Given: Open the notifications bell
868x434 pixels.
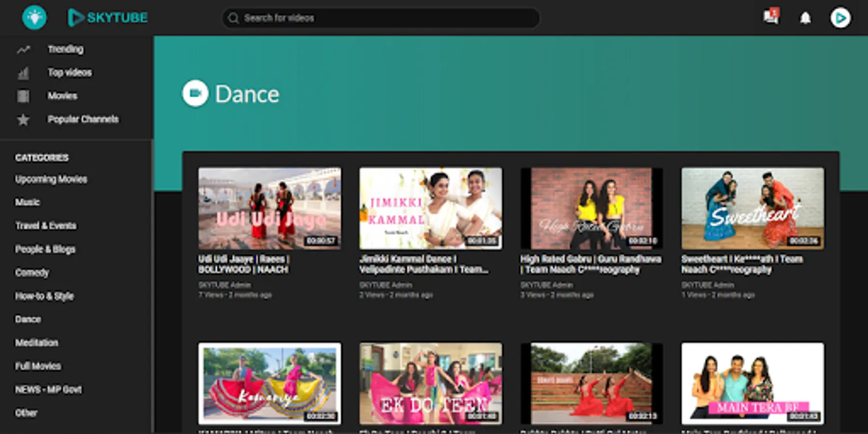Looking at the screenshot, I should (x=805, y=18).
